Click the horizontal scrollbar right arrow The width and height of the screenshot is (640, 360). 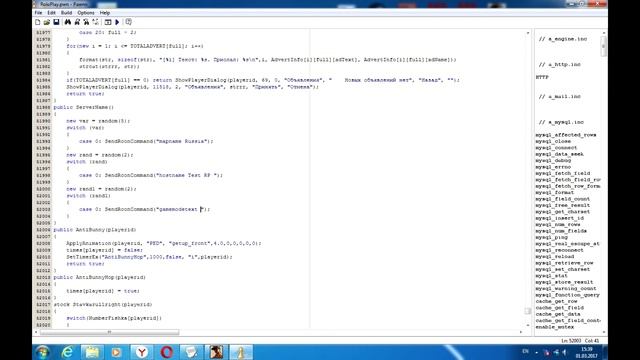tap(521, 332)
